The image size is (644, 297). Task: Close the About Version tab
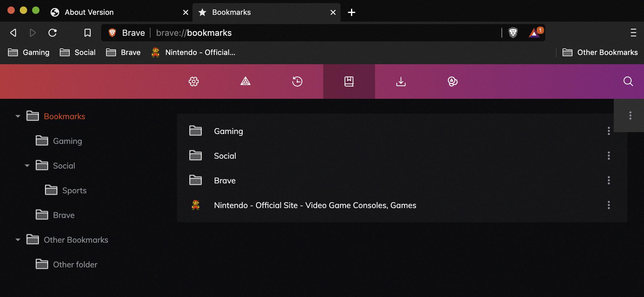(186, 12)
